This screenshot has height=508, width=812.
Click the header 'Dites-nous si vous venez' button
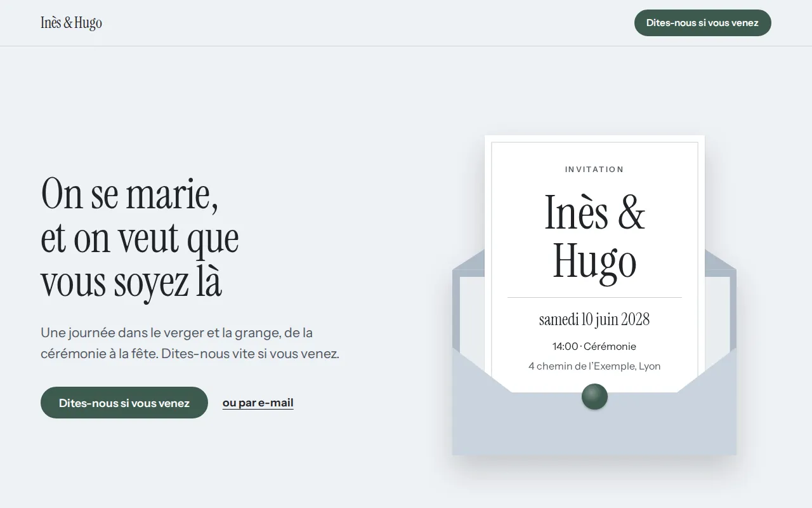702,23
